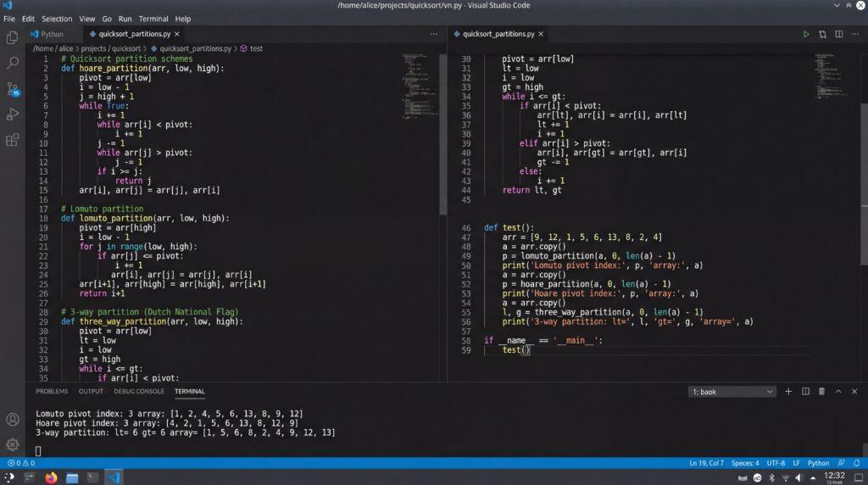Maximize the terminal panel with the chevron up
868x485 pixels.
(x=838, y=392)
